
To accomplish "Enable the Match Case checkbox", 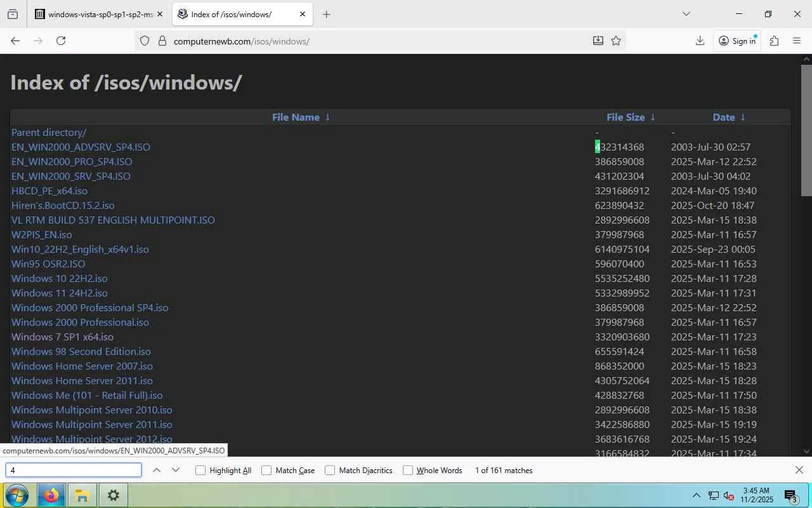I will tap(266, 471).
